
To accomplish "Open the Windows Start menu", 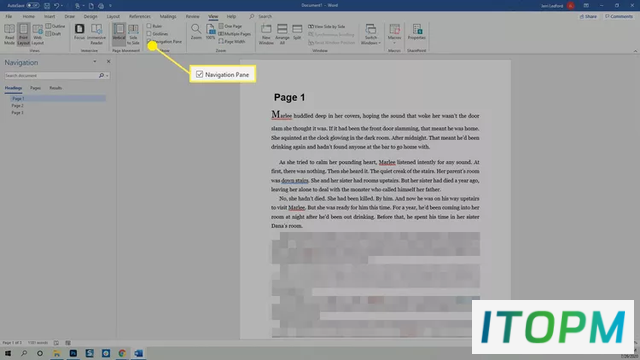I will (x=8, y=353).
